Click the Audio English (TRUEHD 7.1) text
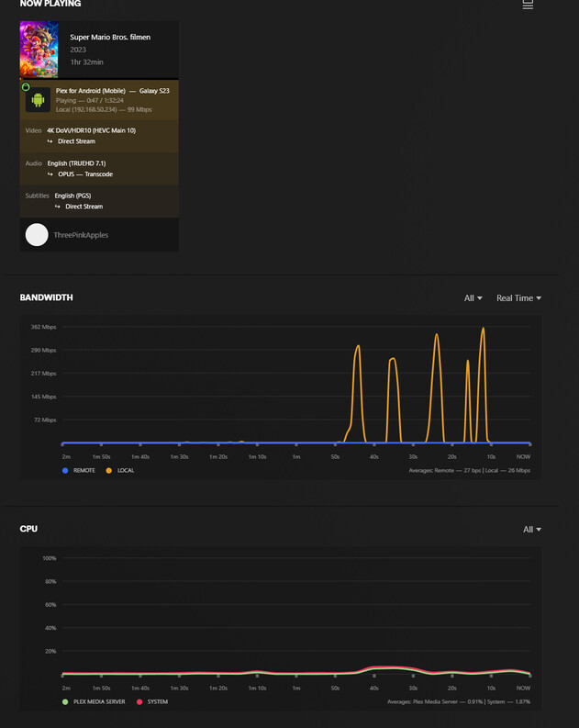The width and height of the screenshot is (579, 728). pyautogui.click(x=76, y=163)
